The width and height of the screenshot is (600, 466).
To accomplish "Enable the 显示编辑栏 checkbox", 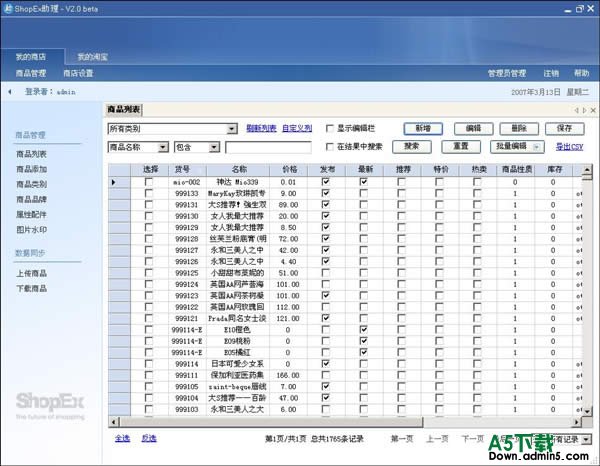I will (x=330, y=129).
